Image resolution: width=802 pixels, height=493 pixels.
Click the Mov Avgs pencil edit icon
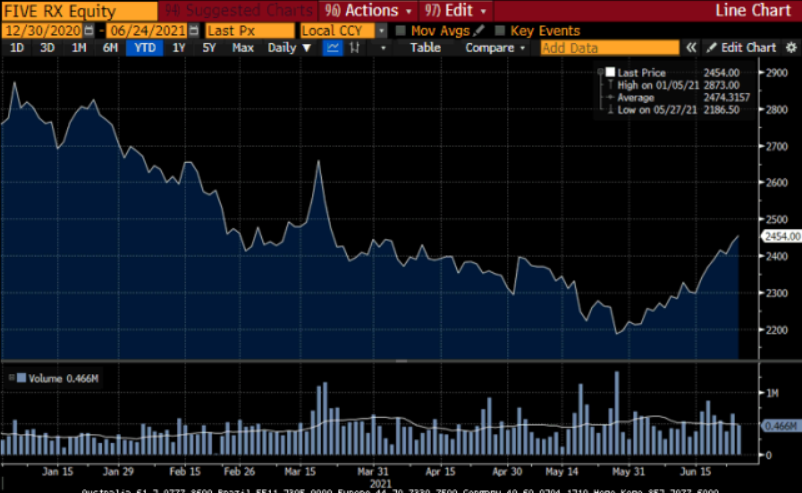click(x=479, y=31)
